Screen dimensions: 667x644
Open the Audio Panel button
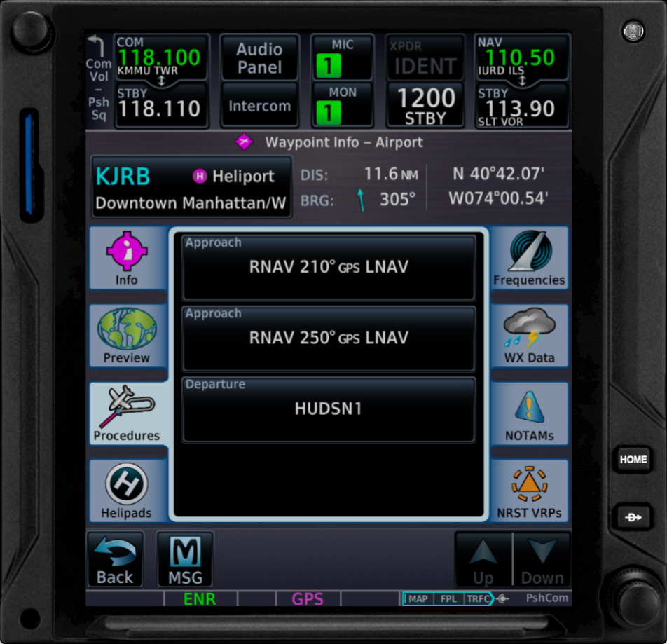[259, 58]
